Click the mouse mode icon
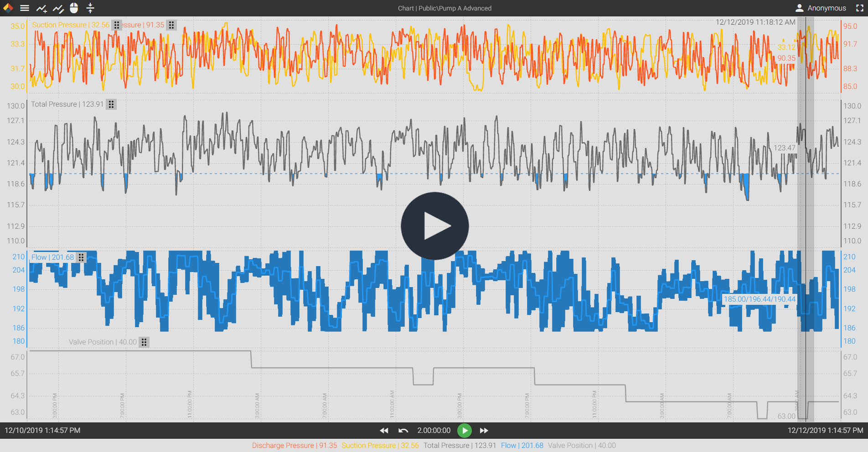This screenshot has height=452, width=868. point(74,8)
